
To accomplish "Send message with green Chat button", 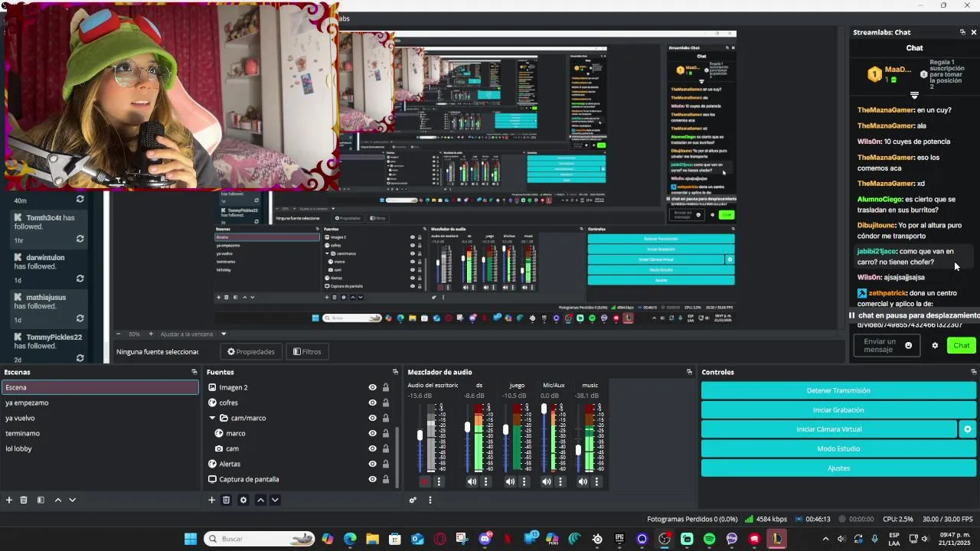I will (x=962, y=345).
